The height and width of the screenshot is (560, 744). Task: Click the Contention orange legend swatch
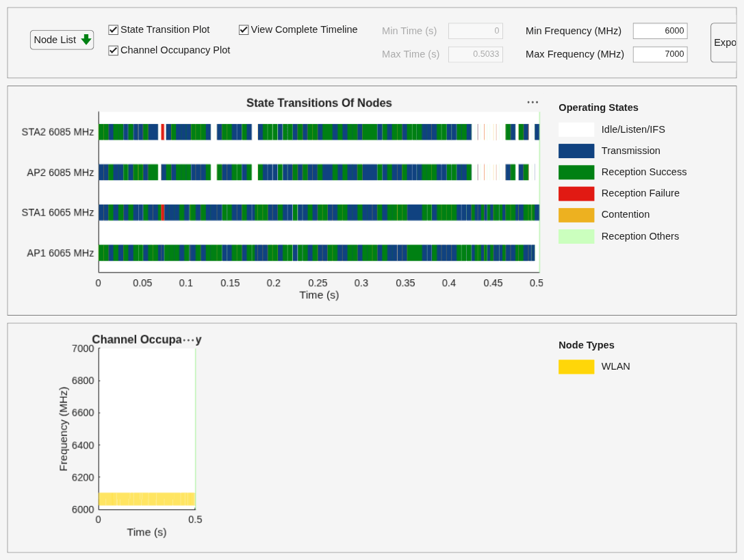coord(576,215)
